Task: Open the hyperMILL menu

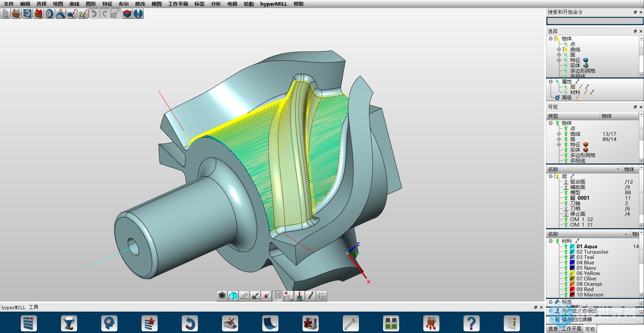Action: tap(274, 4)
